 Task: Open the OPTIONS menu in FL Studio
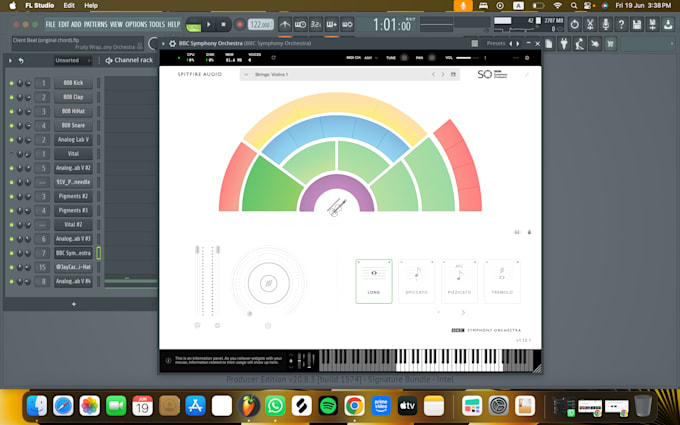136,24
